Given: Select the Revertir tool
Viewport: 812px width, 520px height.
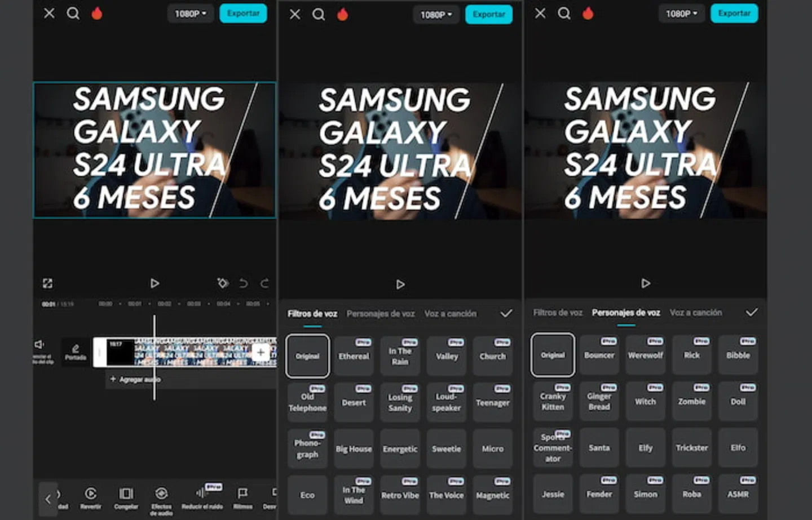Looking at the screenshot, I should pyautogui.click(x=91, y=498).
